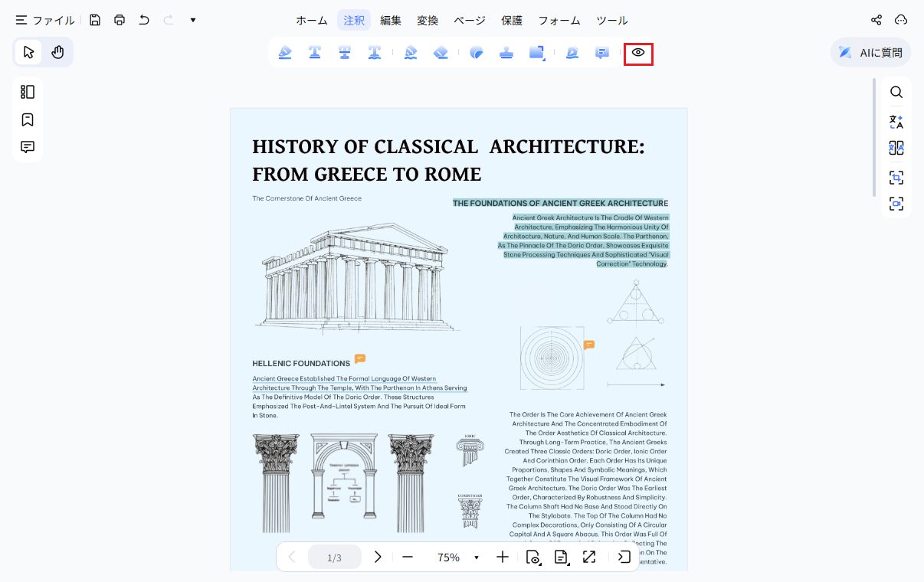Share the document

pyautogui.click(x=876, y=20)
